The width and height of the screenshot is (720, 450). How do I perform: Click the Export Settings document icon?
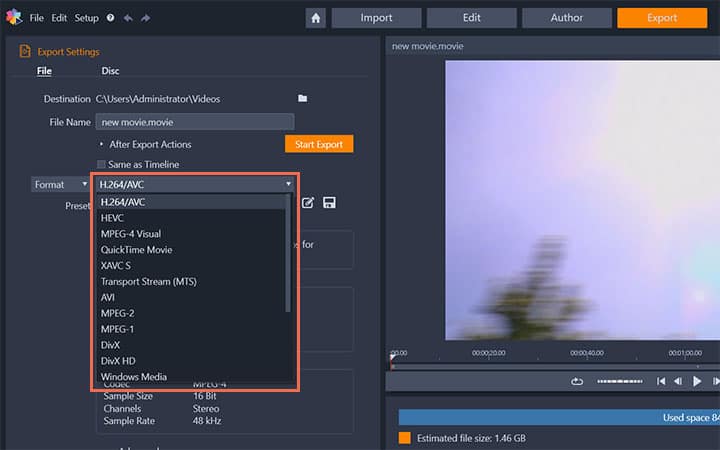point(25,51)
